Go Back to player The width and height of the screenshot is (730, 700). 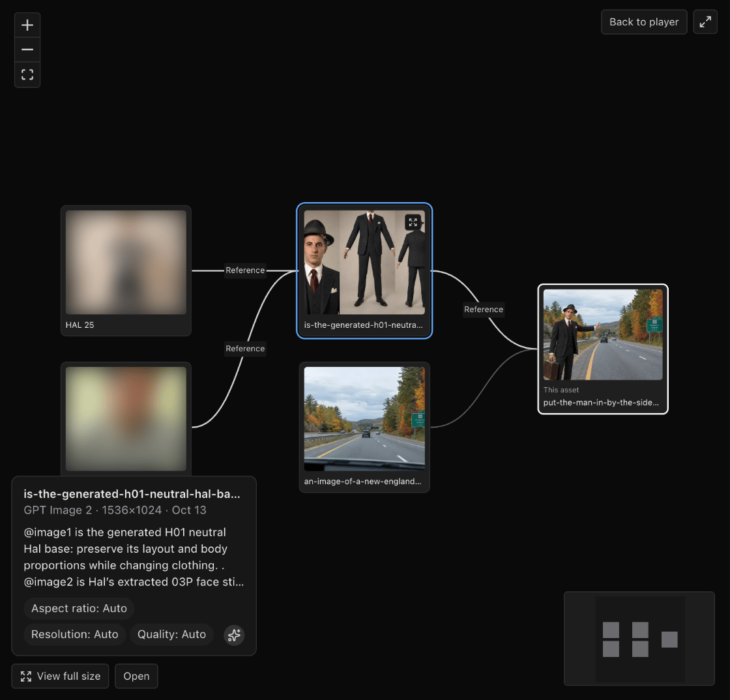(x=644, y=22)
